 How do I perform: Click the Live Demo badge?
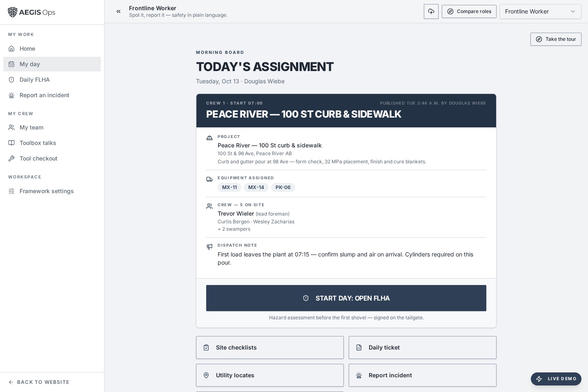pyautogui.click(x=556, y=379)
